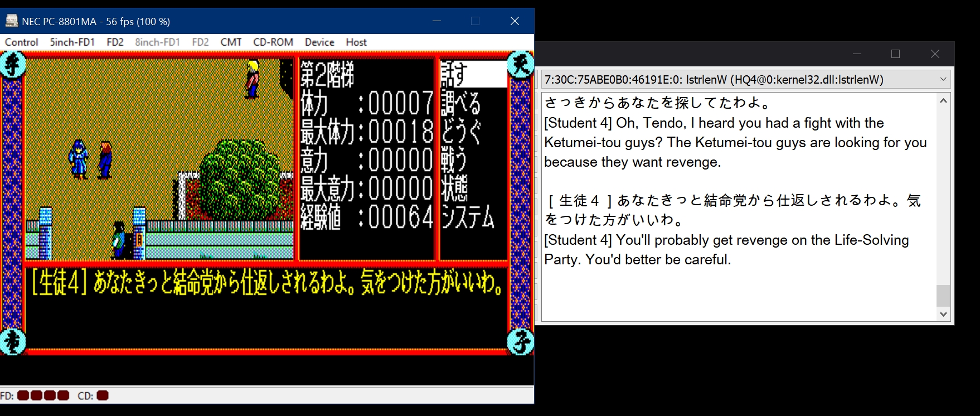This screenshot has width=980, height=416.
Task: Select the 話す (Talk) game command
Action: tap(473, 74)
